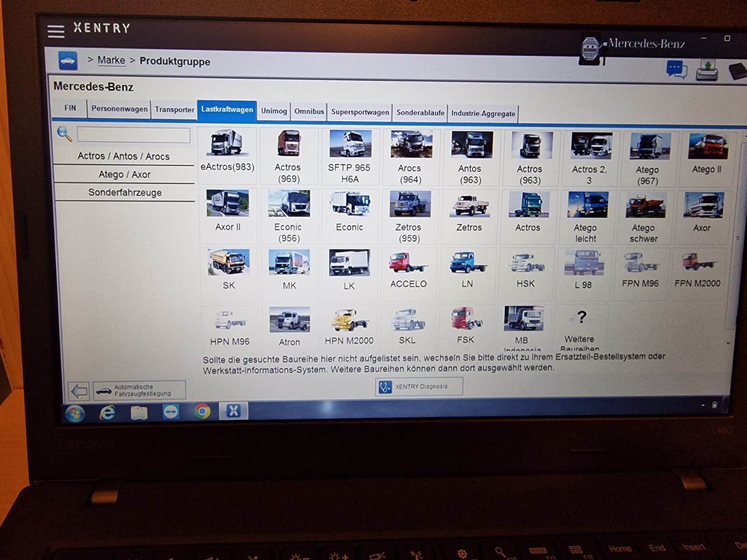
Task: Filter by Actros / Antos / Arocs
Action: 124,156
